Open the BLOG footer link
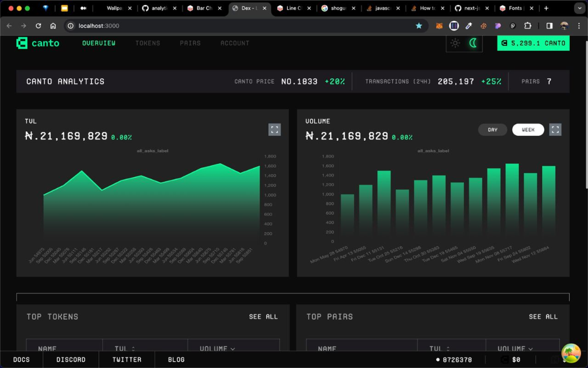This screenshot has width=588, height=368. coord(176,359)
